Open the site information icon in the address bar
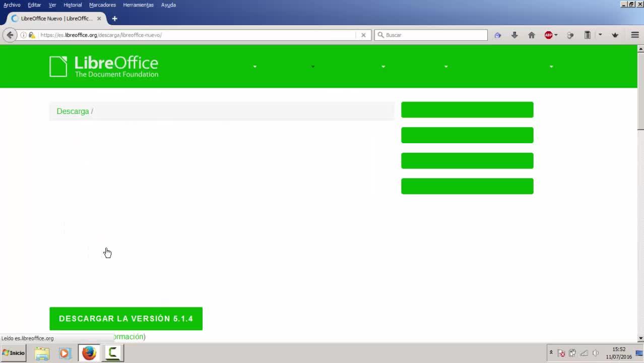The width and height of the screenshot is (644, 363). [x=23, y=35]
